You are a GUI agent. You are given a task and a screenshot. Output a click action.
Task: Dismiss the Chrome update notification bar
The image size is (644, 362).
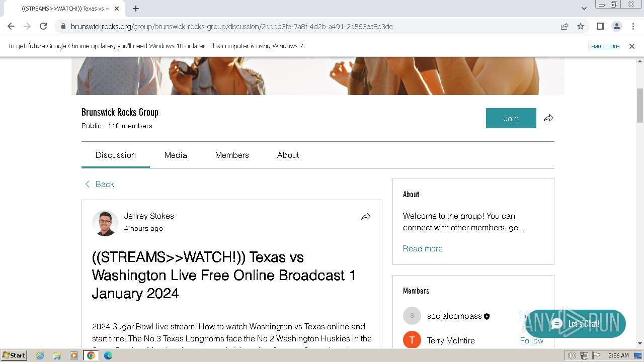(632, 46)
